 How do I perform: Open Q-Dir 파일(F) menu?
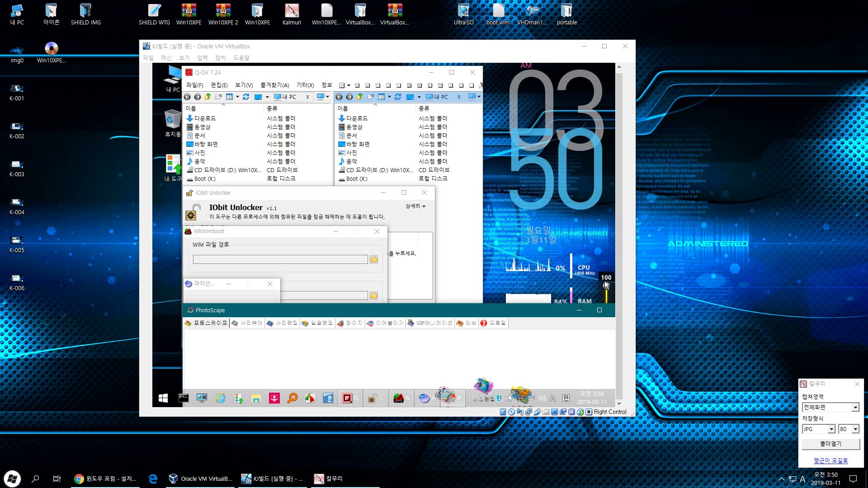195,85
